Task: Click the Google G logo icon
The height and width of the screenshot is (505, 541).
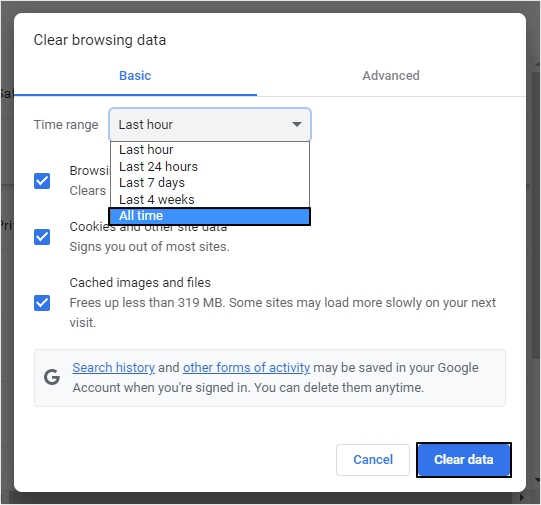Action: [x=52, y=377]
